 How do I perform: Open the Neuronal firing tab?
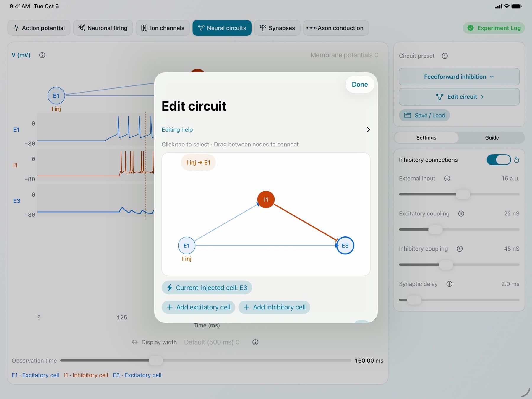(103, 28)
